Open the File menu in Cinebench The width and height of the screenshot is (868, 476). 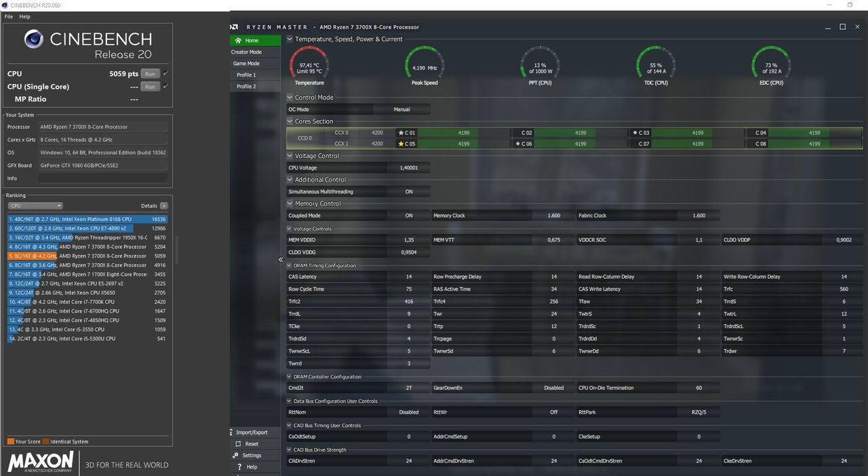click(9, 16)
